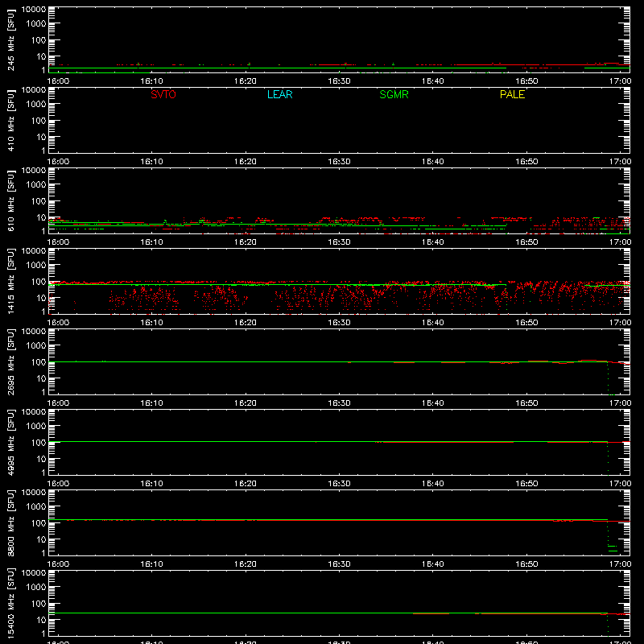The width and height of the screenshot is (644, 644).
Task: Click the green SGMR station label
Action: point(394,94)
